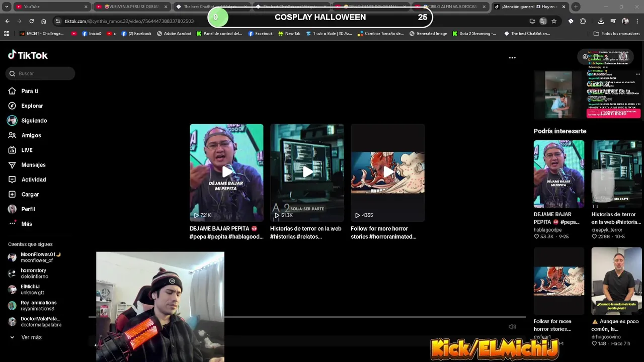Click the 2288 likes heart icon
644x362 pixels.
(x=594, y=237)
